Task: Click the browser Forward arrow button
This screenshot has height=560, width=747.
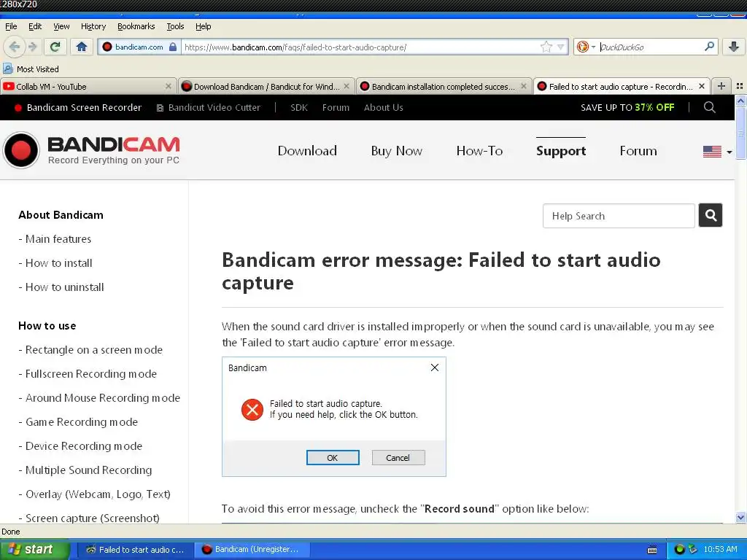Action: coord(32,47)
